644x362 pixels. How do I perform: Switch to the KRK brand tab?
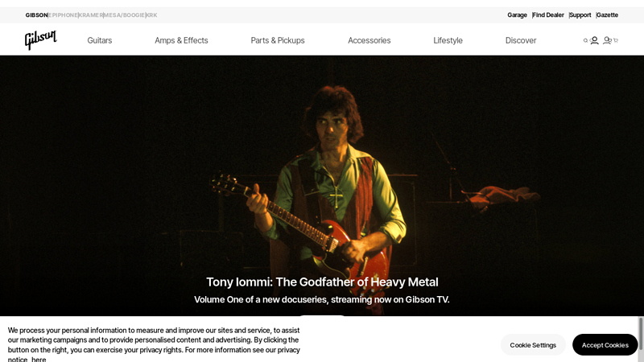(151, 15)
